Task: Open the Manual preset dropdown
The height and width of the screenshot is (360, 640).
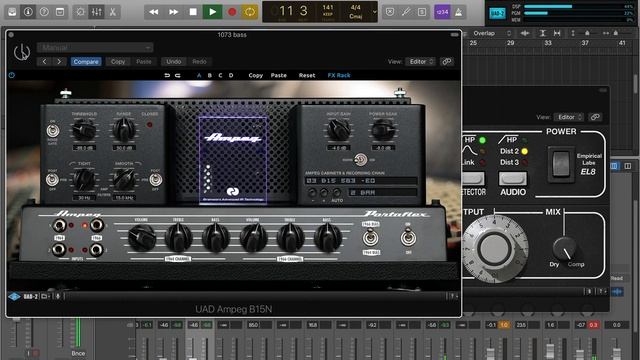Action: [96, 47]
